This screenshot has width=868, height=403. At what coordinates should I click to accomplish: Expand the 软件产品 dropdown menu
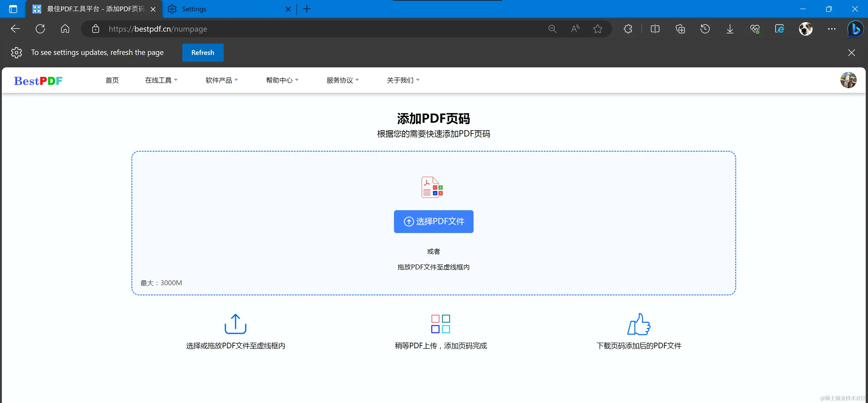click(x=221, y=80)
